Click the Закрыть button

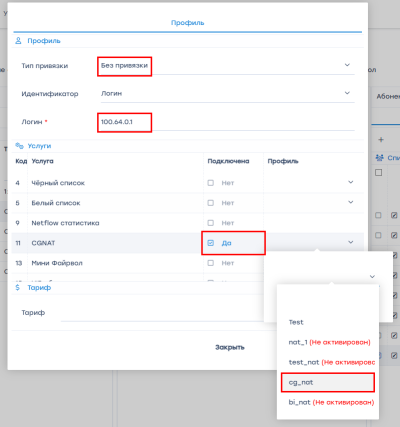230,347
